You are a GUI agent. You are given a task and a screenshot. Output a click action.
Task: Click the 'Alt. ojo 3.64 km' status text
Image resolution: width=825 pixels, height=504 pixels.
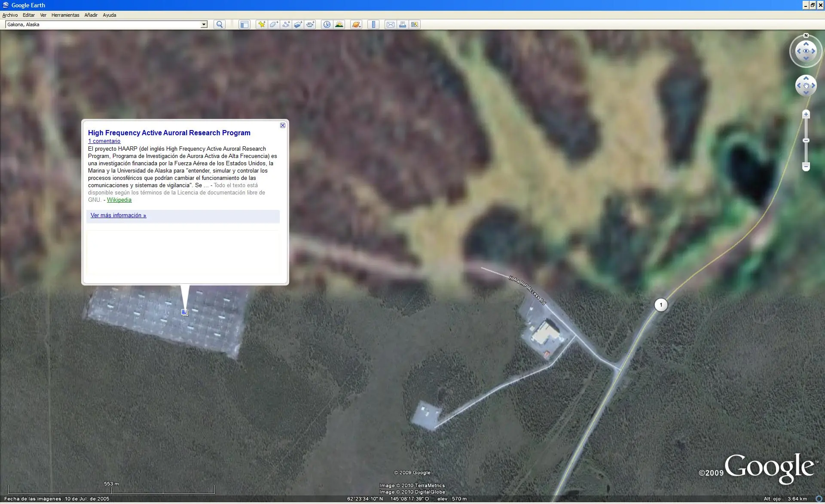[x=785, y=499]
